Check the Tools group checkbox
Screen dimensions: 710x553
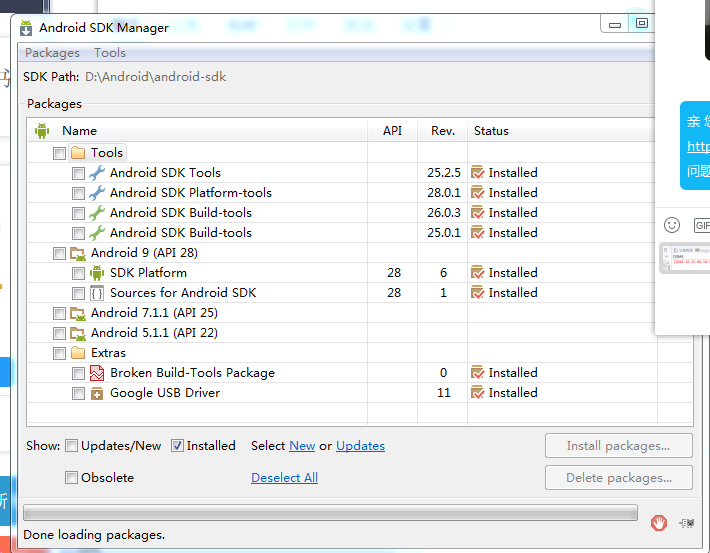coord(59,153)
